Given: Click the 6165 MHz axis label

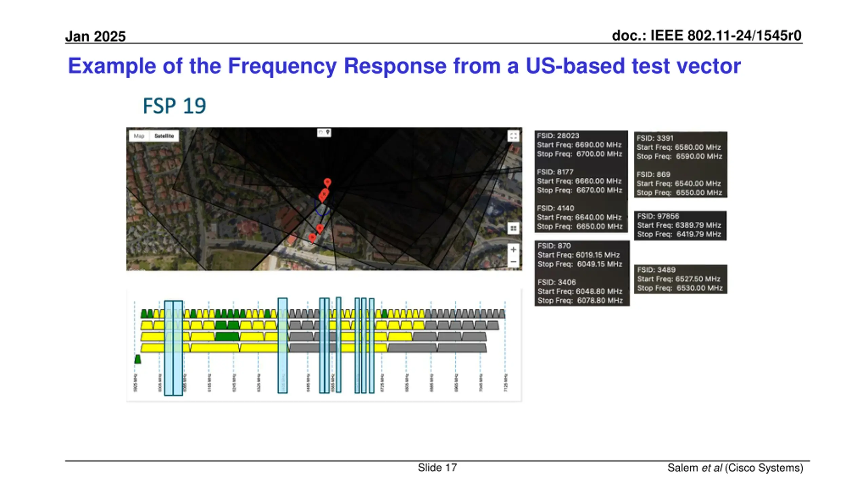Looking at the screenshot, I should (x=209, y=383).
